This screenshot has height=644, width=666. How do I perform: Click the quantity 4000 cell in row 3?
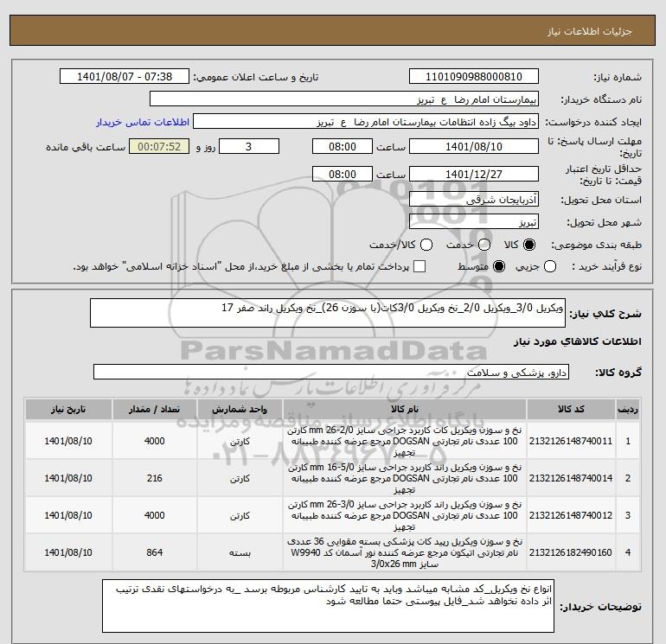(154, 515)
